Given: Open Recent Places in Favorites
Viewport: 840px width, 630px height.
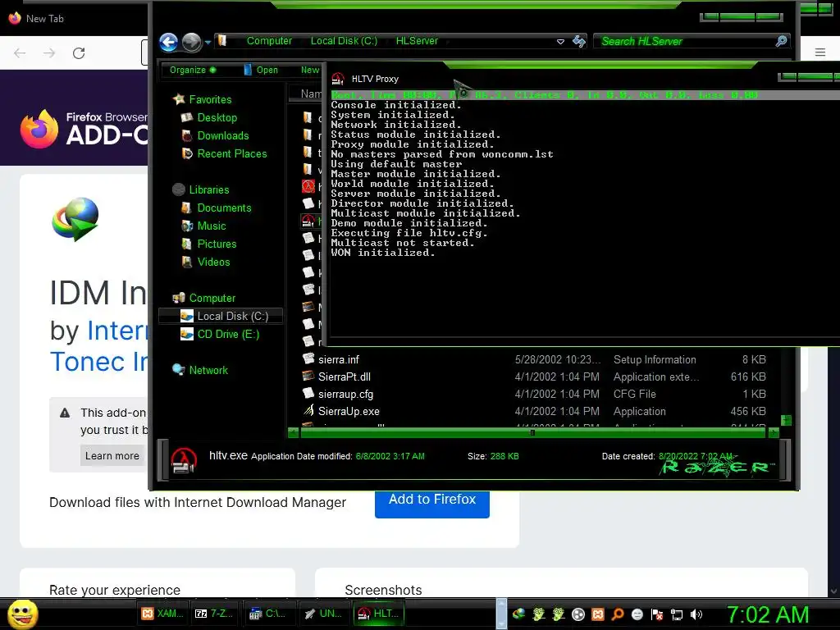Looking at the screenshot, I should (232, 153).
